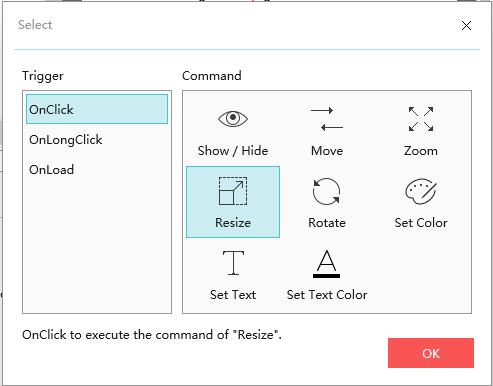Viewport: 493px width, 386px height.
Task: Click the 'Set Text' command label
Action: pyautogui.click(x=233, y=295)
